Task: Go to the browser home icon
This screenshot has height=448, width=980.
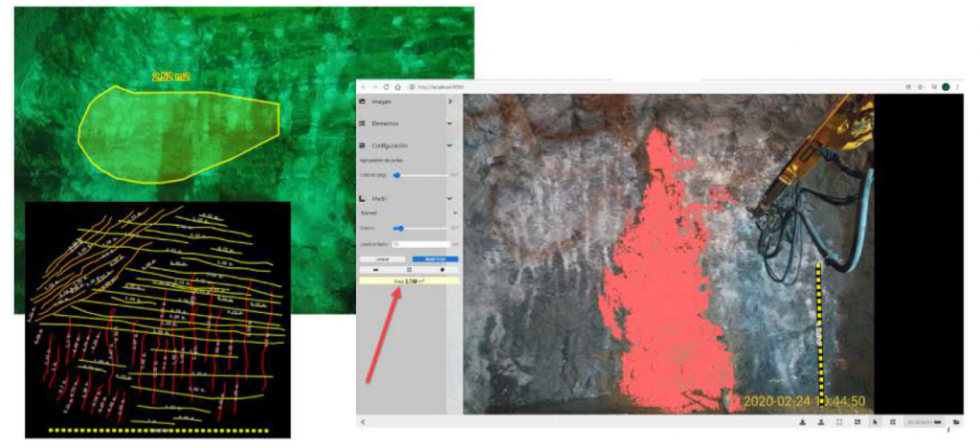Action: coord(397,87)
